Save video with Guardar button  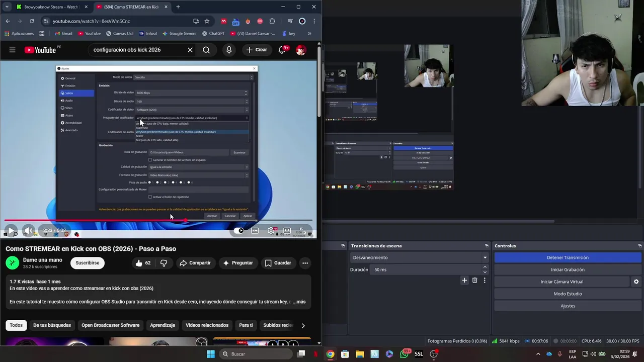coord(278,263)
